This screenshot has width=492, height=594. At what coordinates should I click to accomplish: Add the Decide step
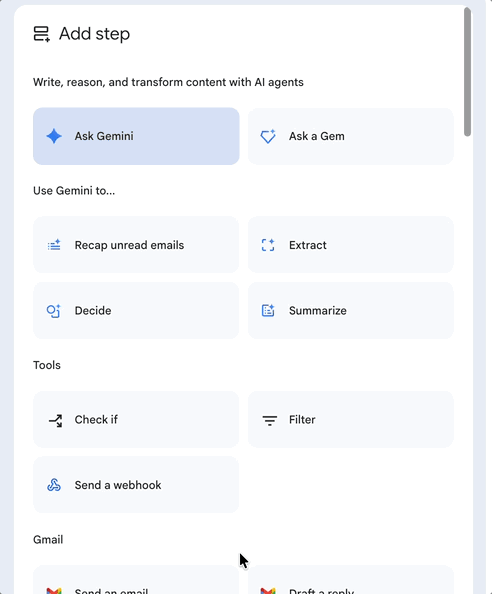point(136,311)
